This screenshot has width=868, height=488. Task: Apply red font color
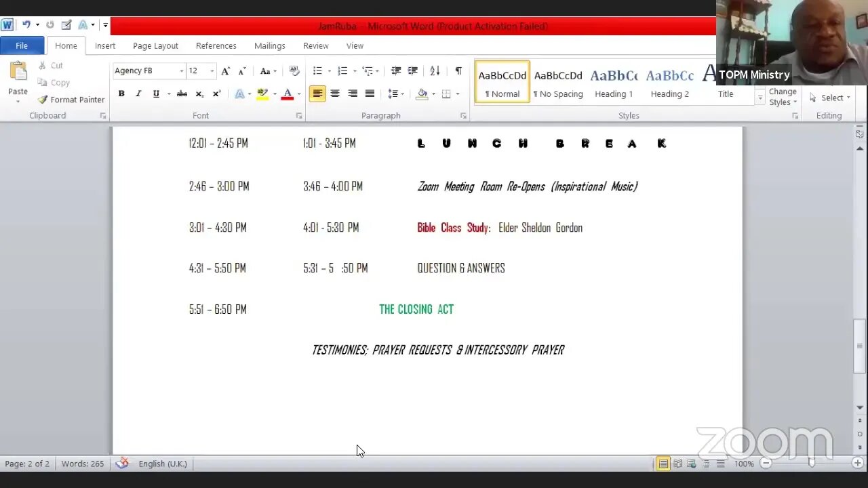pos(288,94)
